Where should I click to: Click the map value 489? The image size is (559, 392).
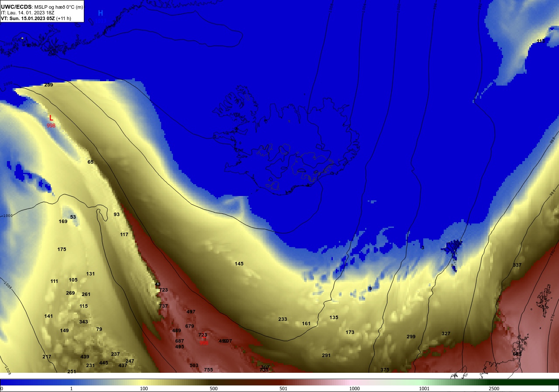point(176,330)
